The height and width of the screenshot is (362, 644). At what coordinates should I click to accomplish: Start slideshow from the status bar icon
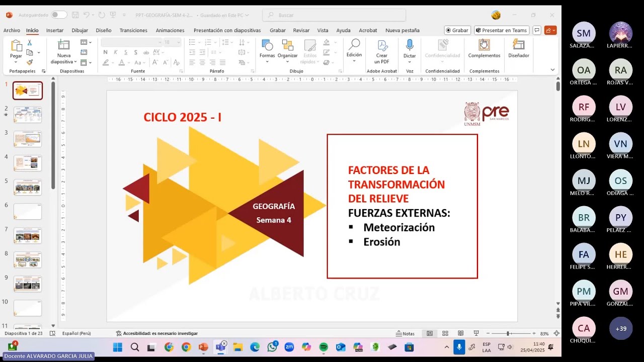pyautogui.click(x=476, y=333)
